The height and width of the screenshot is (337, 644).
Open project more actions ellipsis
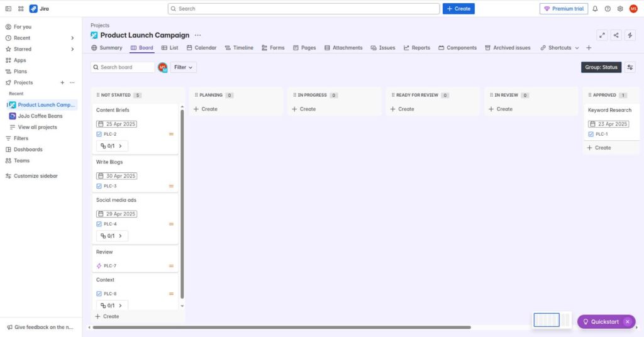(198, 35)
